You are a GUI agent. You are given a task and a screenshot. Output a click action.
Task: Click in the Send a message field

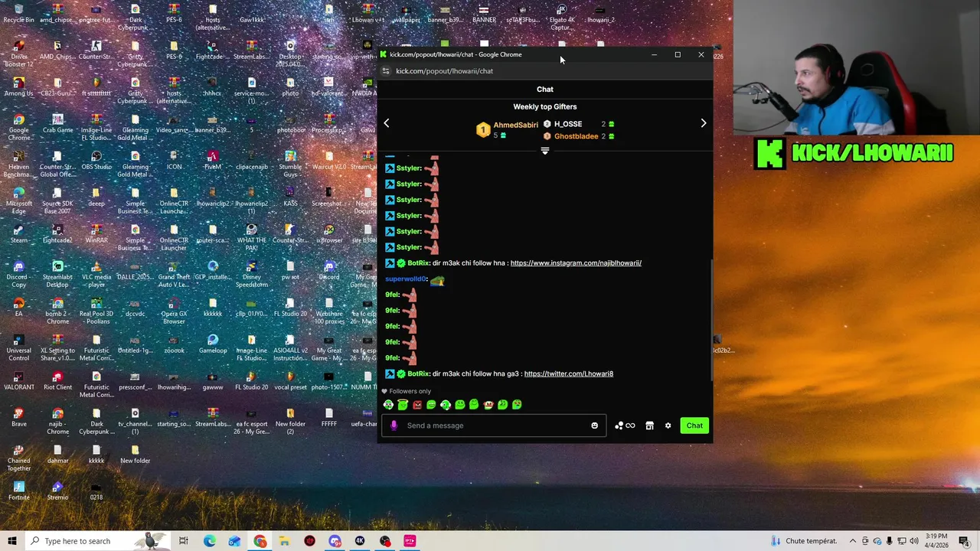pyautogui.click(x=494, y=425)
